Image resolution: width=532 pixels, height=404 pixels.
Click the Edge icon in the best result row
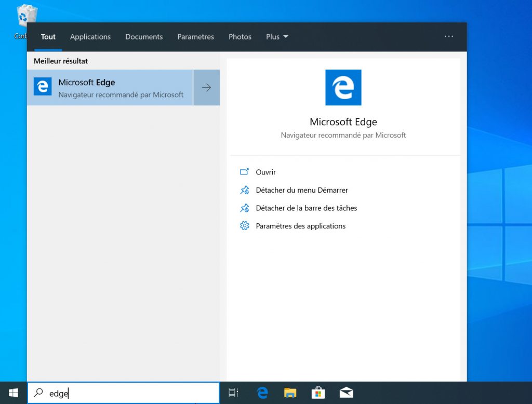(43, 87)
